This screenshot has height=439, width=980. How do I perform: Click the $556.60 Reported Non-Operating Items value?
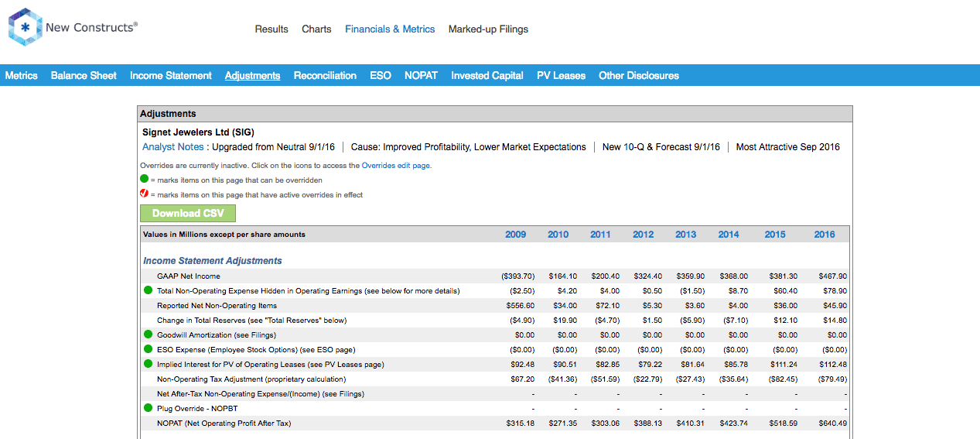[x=520, y=306]
